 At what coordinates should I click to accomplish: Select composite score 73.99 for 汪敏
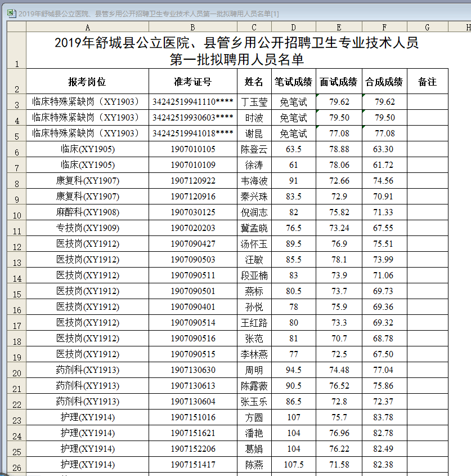coord(384,260)
